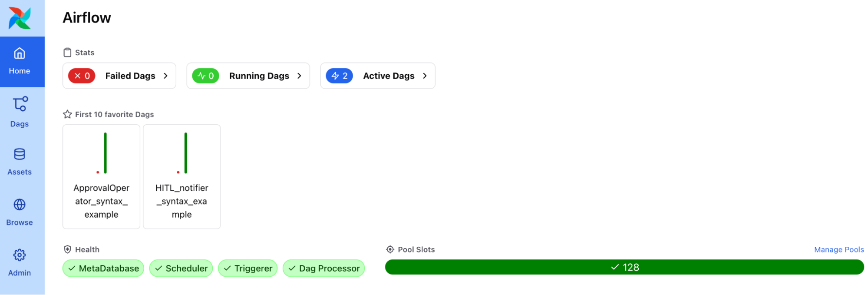Click the blue Active Dags count badge
The width and height of the screenshot is (868, 295).
[339, 76]
